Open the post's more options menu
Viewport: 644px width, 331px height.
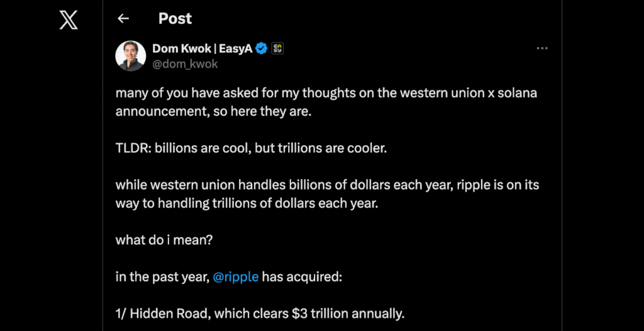click(541, 48)
